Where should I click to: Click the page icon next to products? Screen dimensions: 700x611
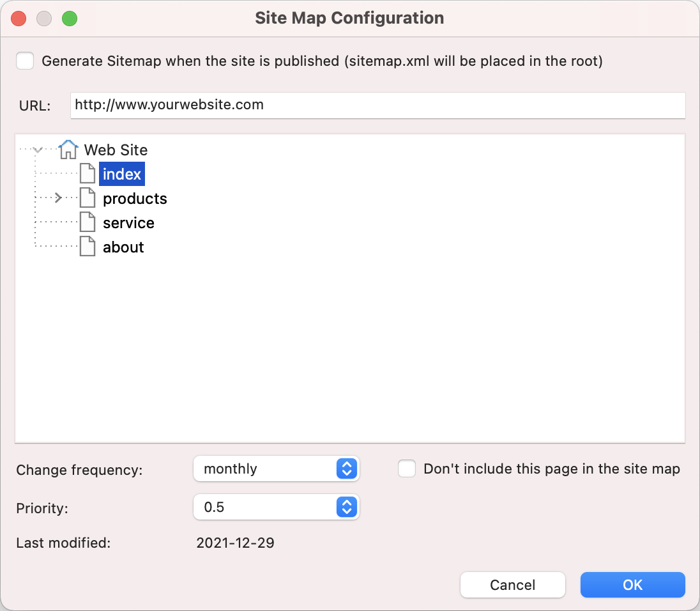[88, 197]
